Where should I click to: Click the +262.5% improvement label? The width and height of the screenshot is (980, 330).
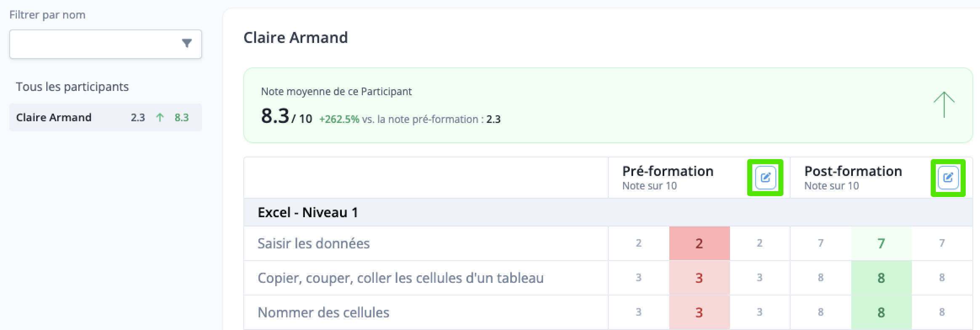pos(339,120)
